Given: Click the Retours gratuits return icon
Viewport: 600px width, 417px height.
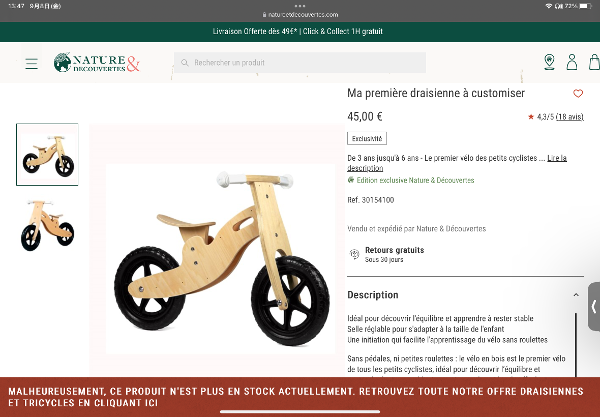Looking at the screenshot, I should pos(354,254).
